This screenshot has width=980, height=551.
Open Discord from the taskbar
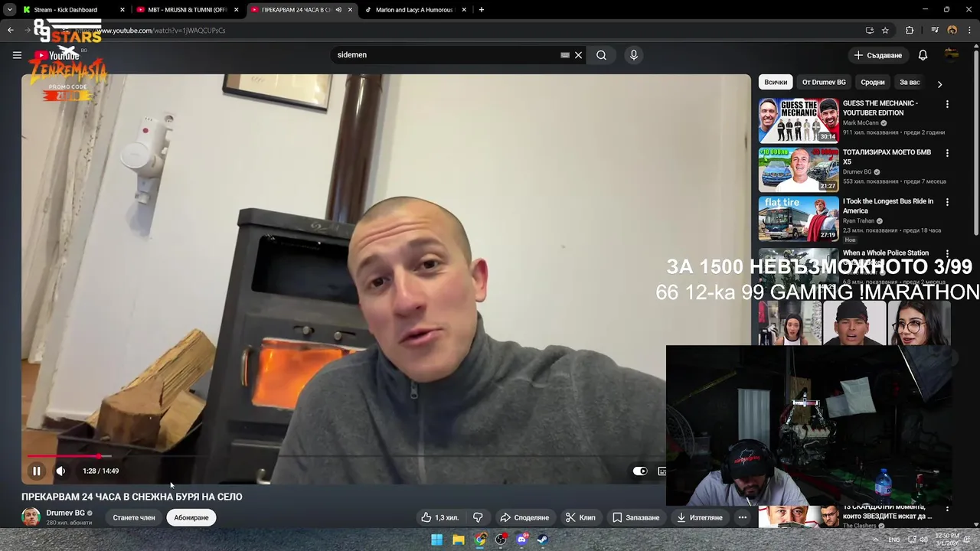pyautogui.click(x=522, y=540)
